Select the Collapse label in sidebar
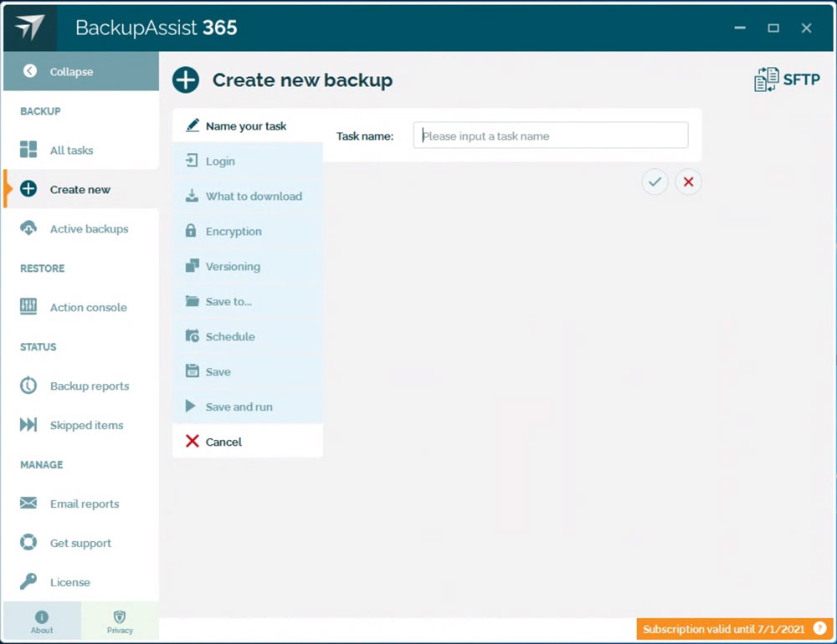The image size is (837, 644). point(71,71)
